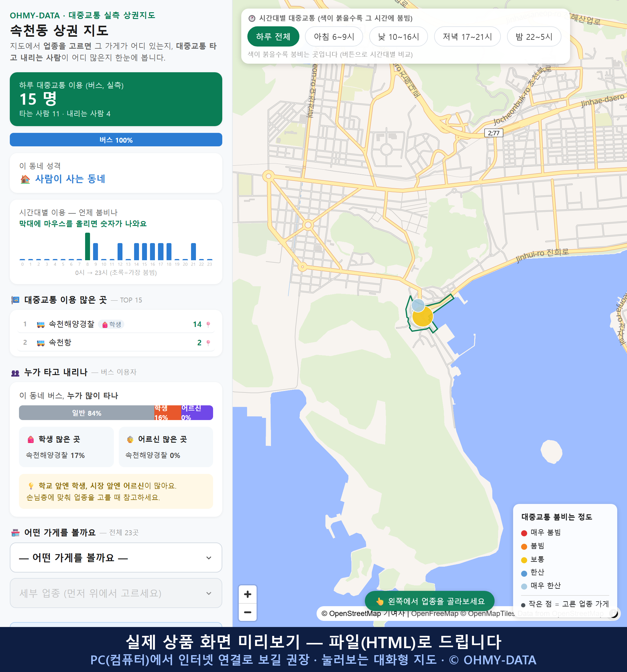This screenshot has height=672, width=627.
Task: Click the shop icon by 어떤 가게를 볼까요
Action: (x=15, y=533)
